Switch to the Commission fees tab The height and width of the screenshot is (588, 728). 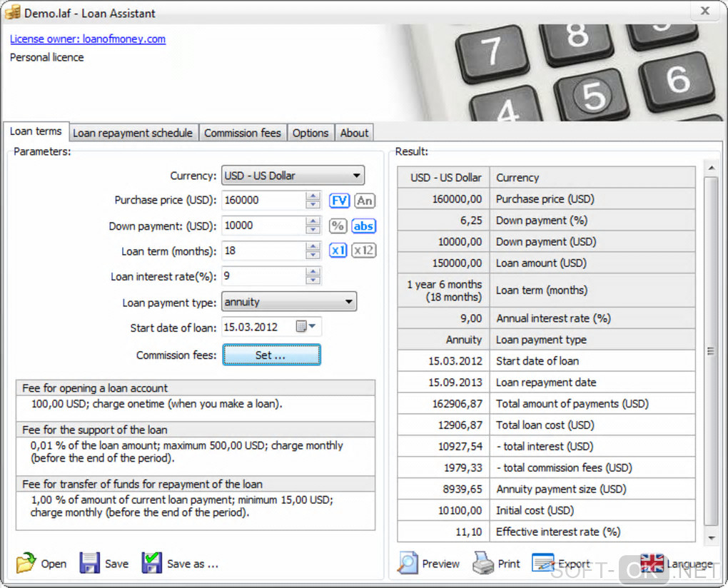tap(243, 133)
